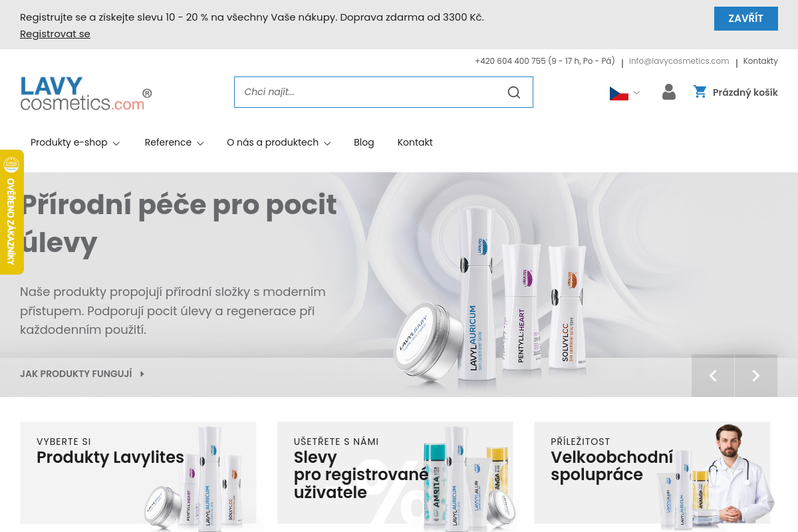
Task: Go to next banner slide
Action: tap(755, 376)
